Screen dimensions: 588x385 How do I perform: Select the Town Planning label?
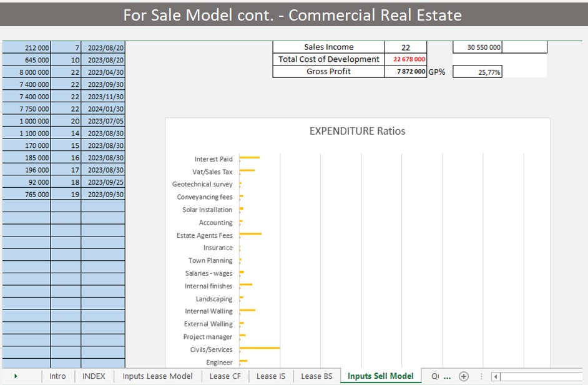(x=210, y=261)
